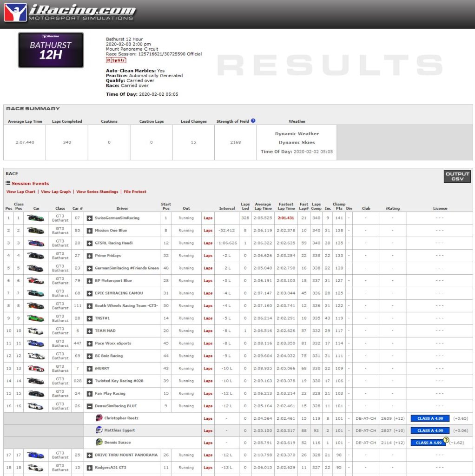475x476 pixels.
Task: Expand RodgersA51 GT3 team row
Action: point(90,468)
